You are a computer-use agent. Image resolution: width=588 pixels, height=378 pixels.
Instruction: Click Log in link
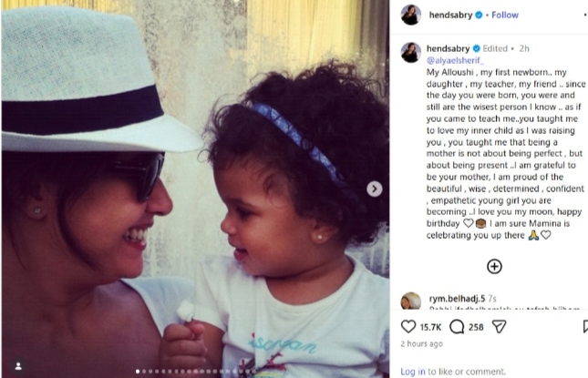click(412, 372)
